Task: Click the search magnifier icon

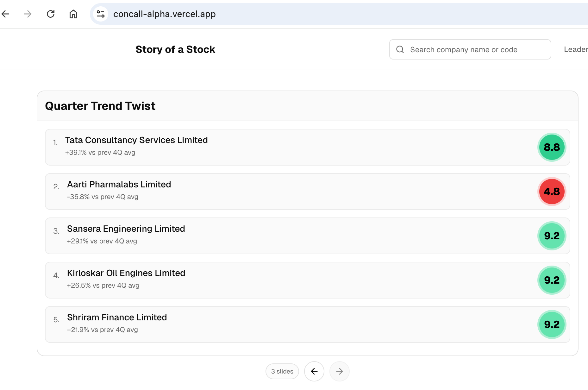Action: pyautogui.click(x=400, y=49)
